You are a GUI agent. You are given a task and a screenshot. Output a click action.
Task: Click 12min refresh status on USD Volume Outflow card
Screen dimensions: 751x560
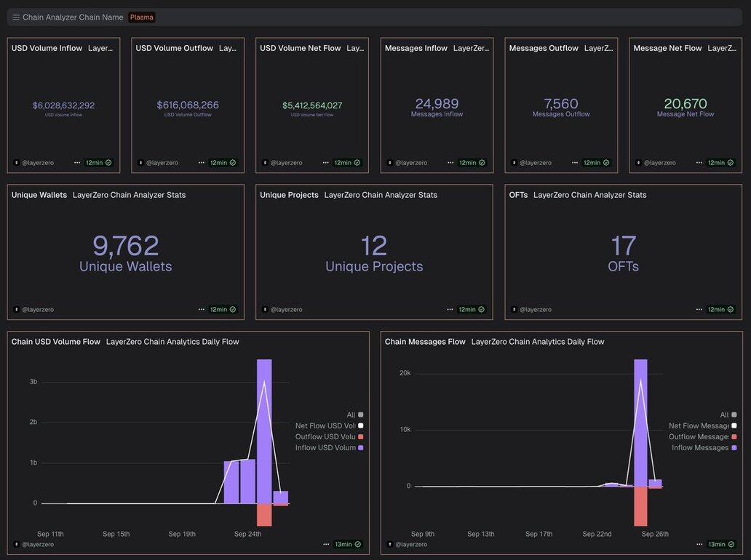coord(223,163)
